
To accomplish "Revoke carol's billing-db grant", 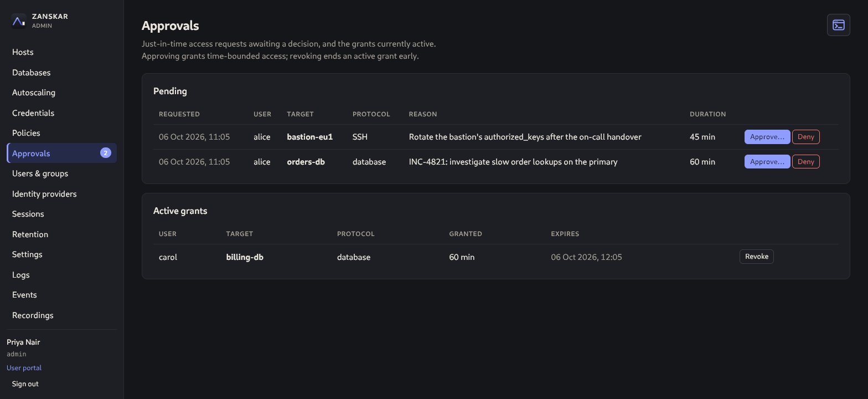I will (x=757, y=257).
